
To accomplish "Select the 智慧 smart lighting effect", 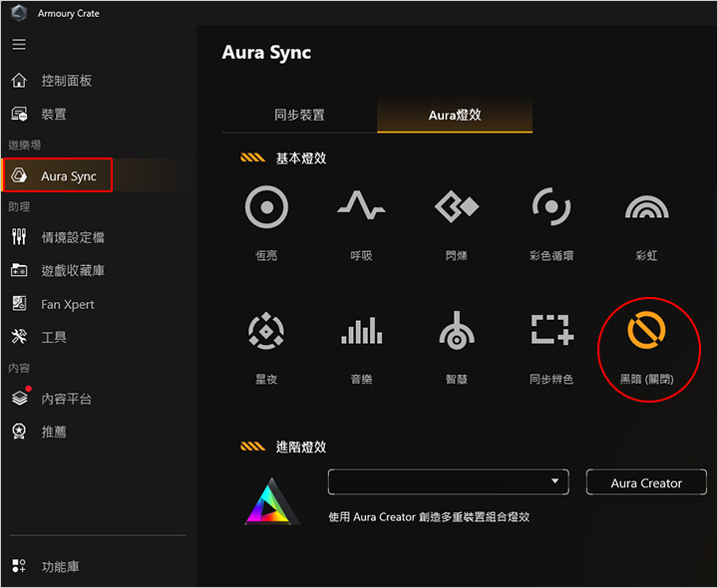I will (x=457, y=348).
